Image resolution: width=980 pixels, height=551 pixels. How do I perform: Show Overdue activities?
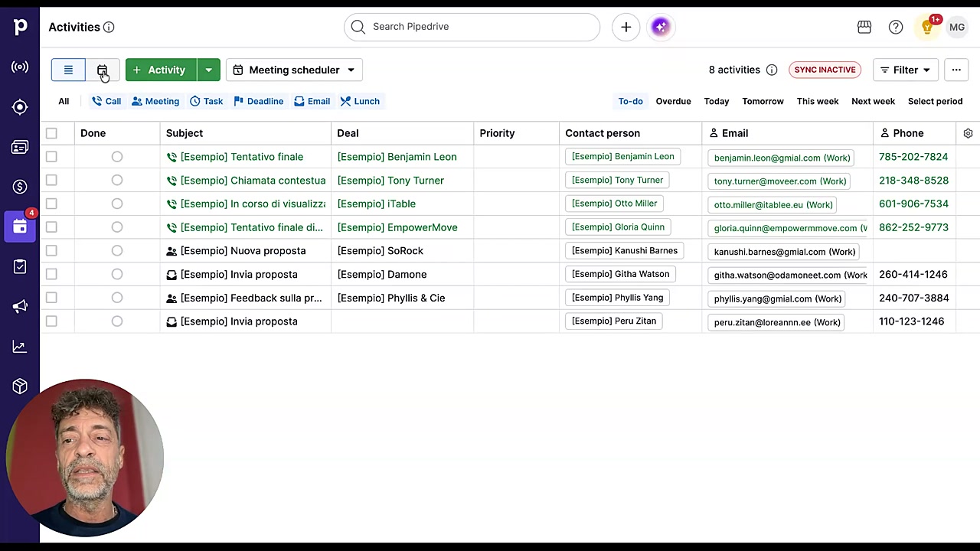pyautogui.click(x=673, y=101)
